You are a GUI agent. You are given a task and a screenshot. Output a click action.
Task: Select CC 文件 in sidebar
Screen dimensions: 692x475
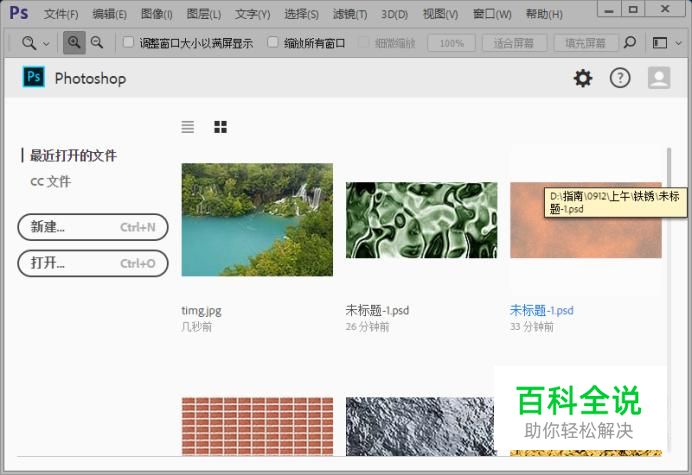point(50,181)
